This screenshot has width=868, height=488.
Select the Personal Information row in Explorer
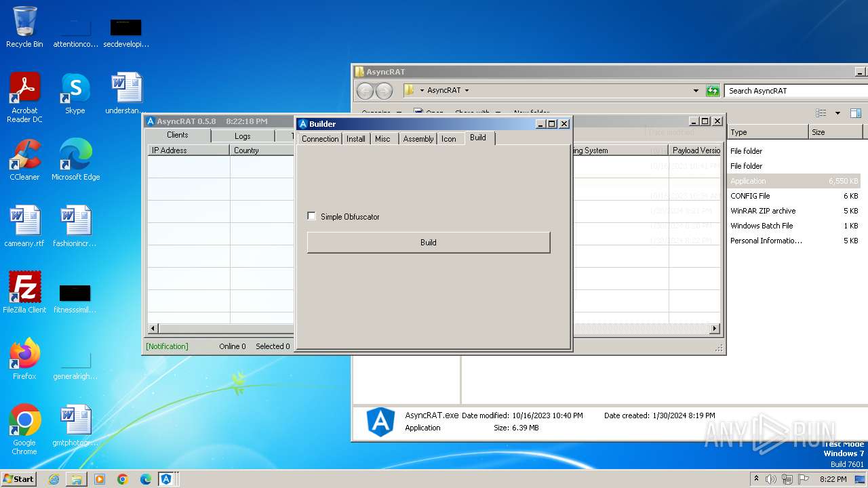(794, 241)
